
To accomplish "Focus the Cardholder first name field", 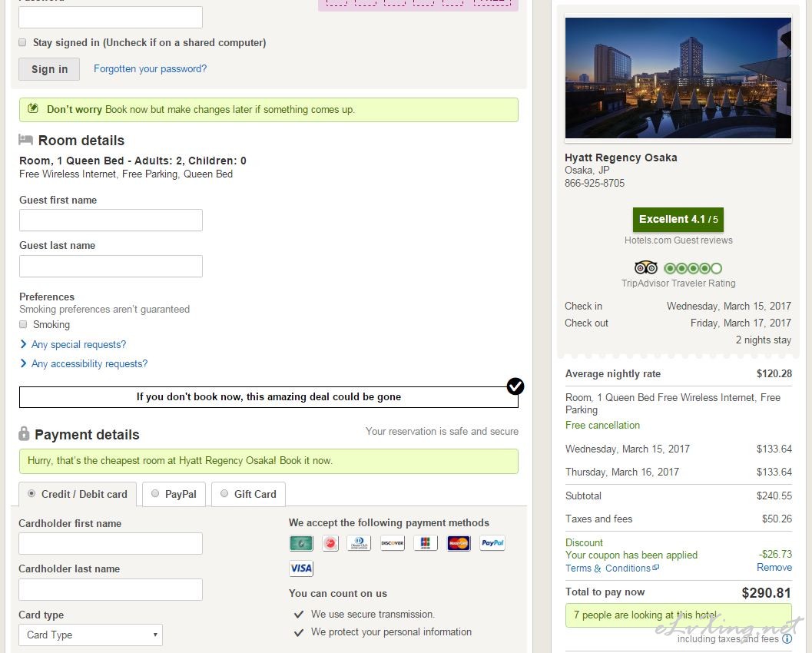I will (x=111, y=544).
